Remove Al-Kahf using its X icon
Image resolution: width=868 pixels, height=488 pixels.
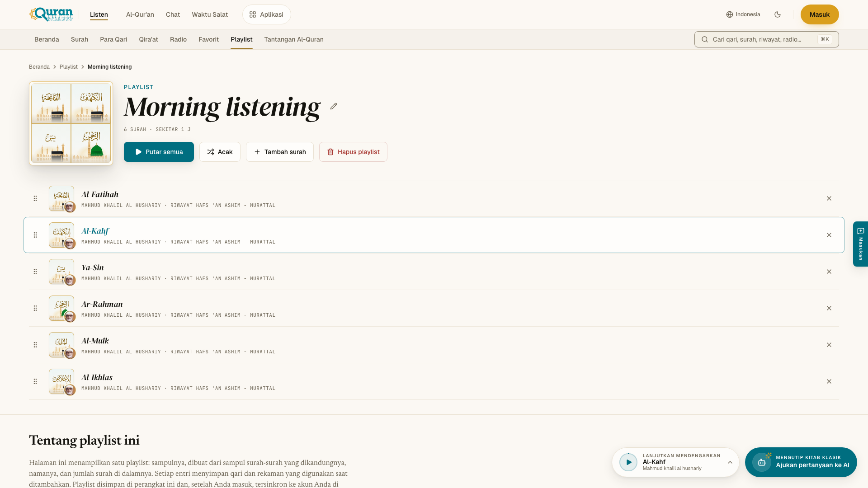(829, 235)
